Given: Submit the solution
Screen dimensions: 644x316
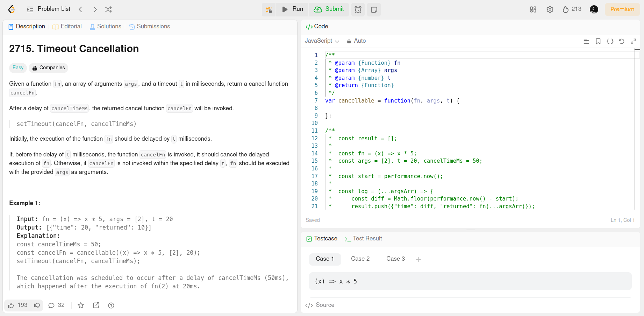Looking at the screenshot, I should (x=329, y=9).
